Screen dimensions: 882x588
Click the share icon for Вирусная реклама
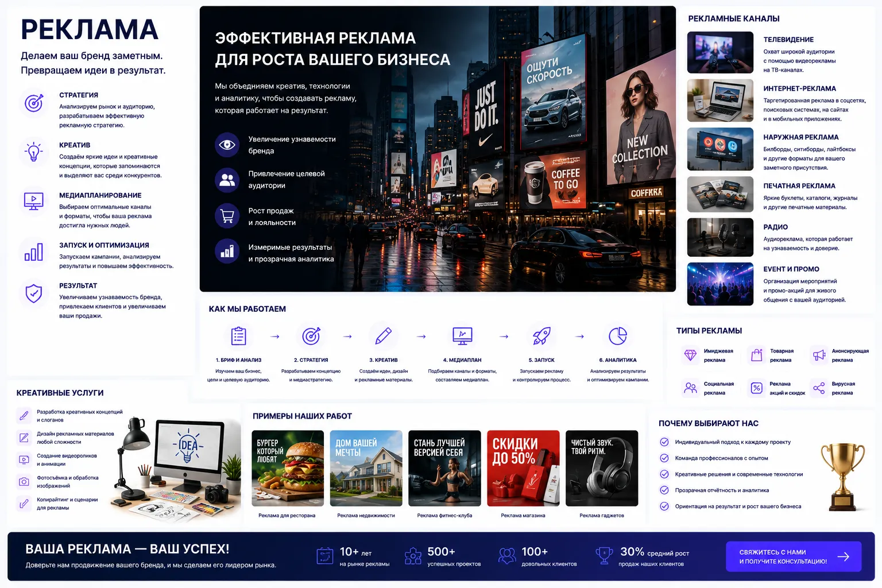coord(819,388)
